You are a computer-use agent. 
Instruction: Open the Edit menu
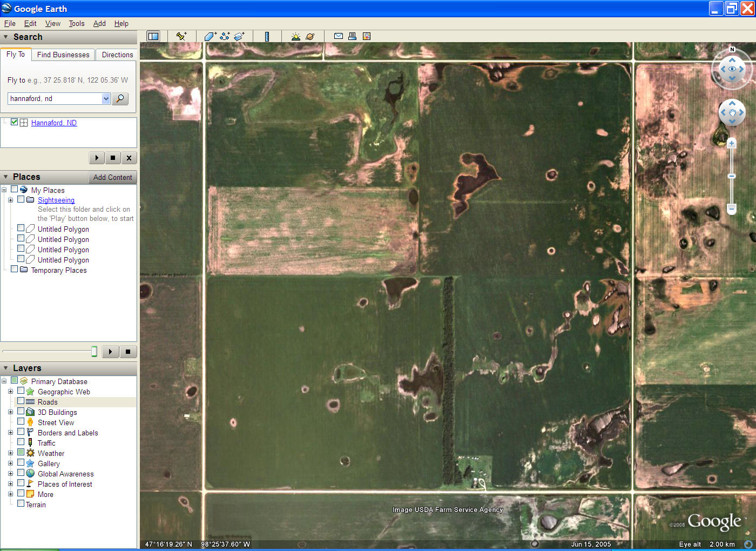(x=30, y=23)
